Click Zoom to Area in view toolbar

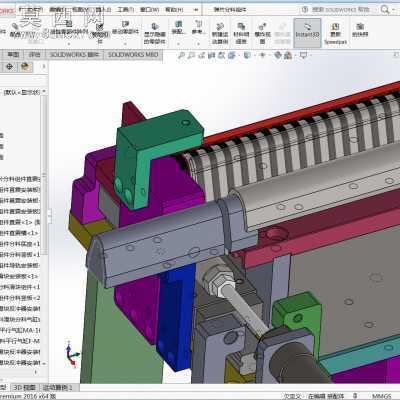[x=191, y=55]
